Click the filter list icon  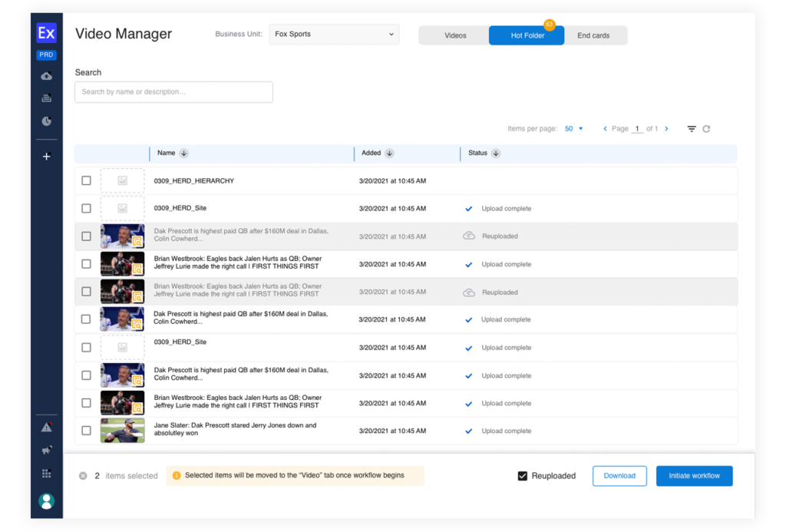[x=692, y=129]
